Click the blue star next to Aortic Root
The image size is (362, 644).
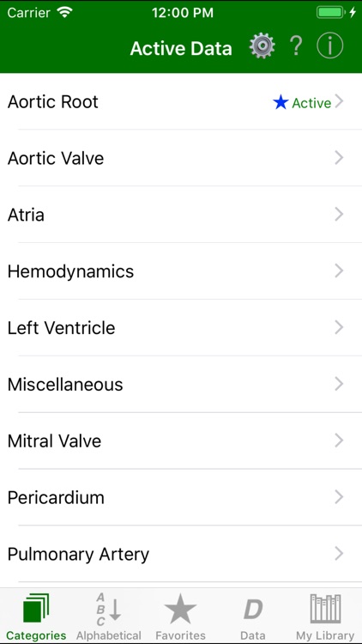(x=281, y=102)
